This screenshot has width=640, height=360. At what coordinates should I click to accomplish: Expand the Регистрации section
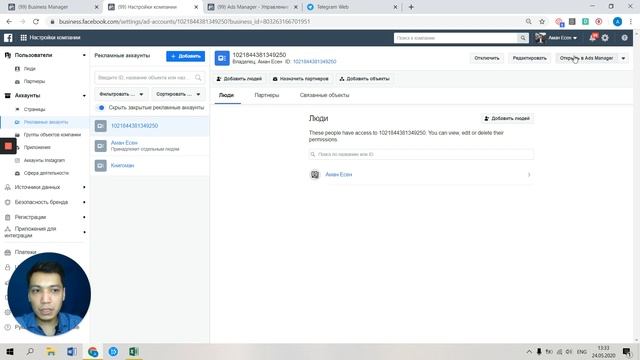[84, 217]
